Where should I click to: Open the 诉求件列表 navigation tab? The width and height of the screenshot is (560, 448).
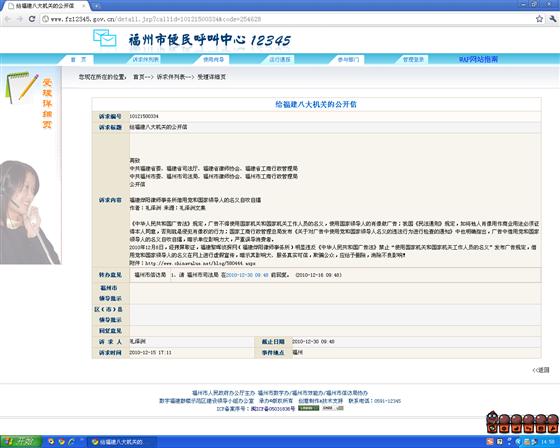click(x=145, y=59)
